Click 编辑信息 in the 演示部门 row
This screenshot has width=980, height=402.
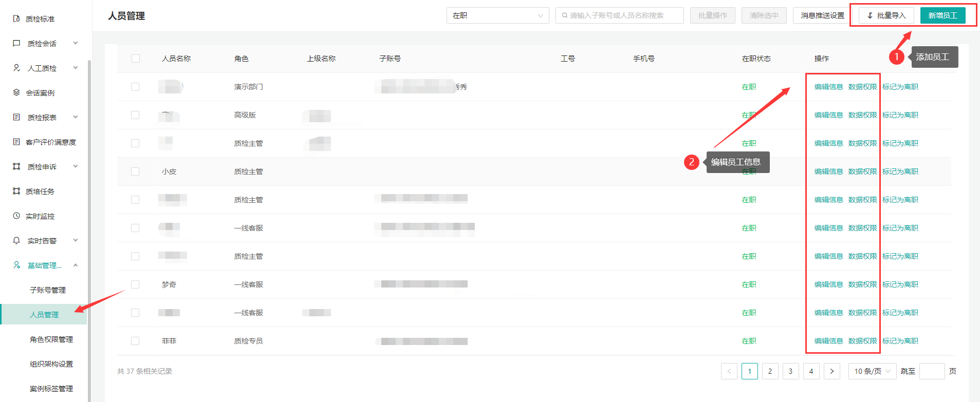point(829,87)
